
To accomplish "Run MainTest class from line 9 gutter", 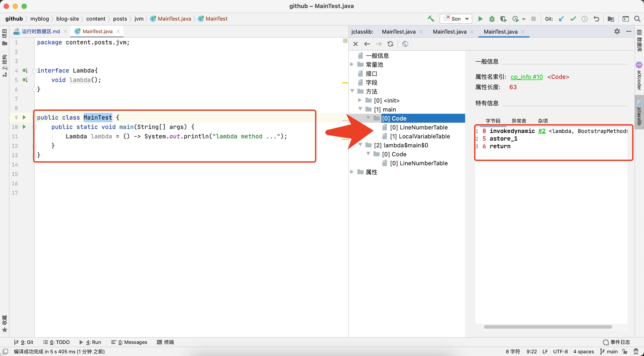I will pyautogui.click(x=24, y=117).
